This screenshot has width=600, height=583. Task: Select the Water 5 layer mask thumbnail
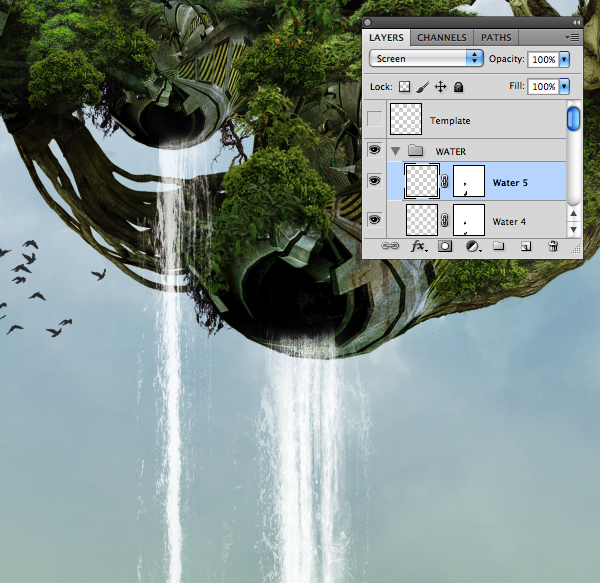tap(469, 181)
